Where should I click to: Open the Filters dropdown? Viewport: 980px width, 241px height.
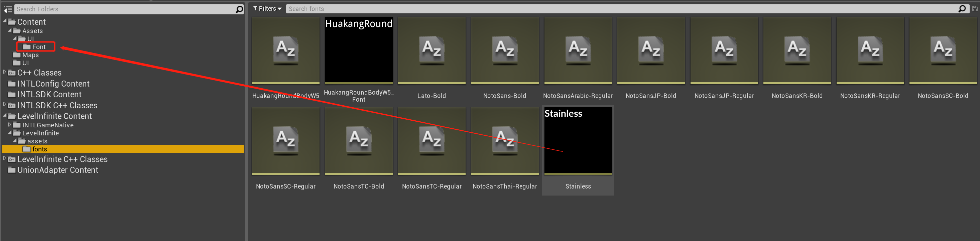[x=267, y=9]
